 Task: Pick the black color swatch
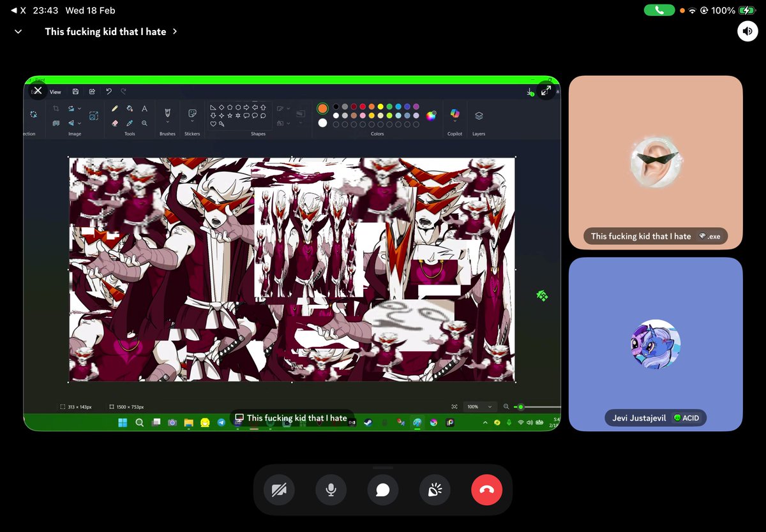coord(336,107)
